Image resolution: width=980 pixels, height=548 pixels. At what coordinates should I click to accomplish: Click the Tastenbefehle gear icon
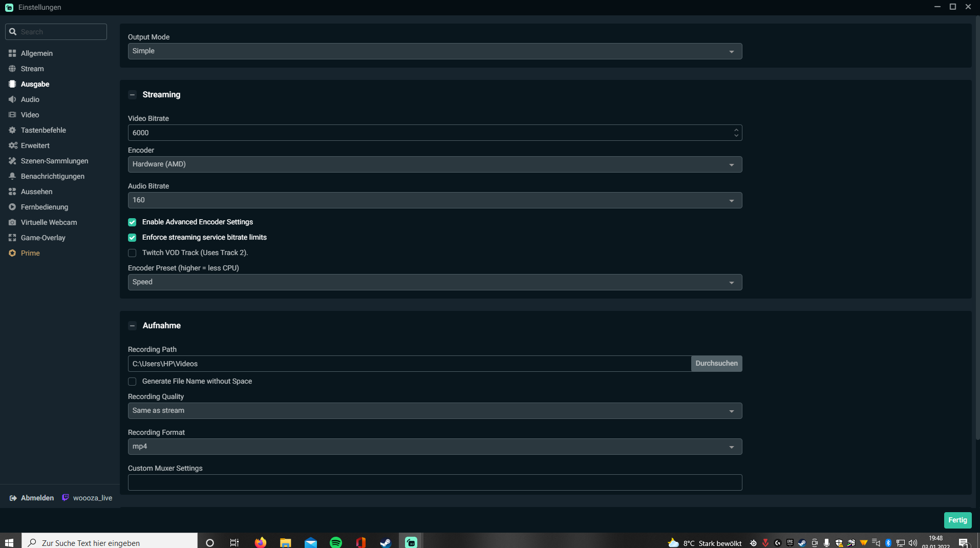(x=12, y=130)
